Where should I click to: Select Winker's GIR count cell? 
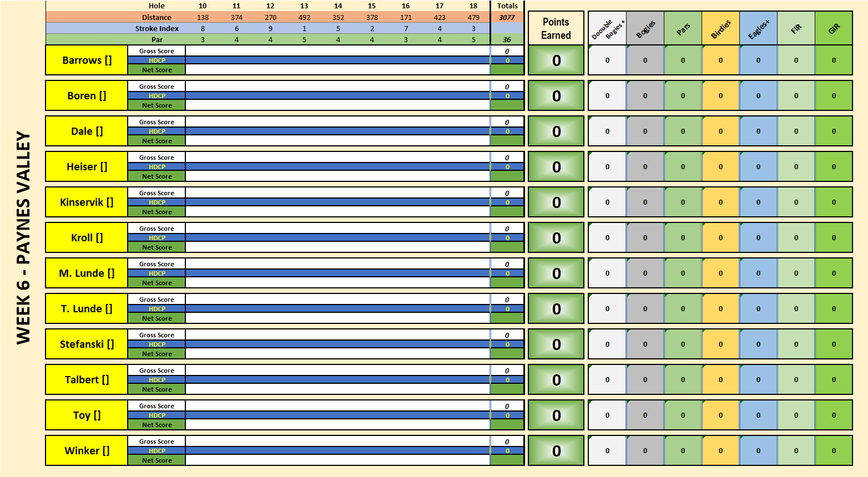tap(834, 451)
